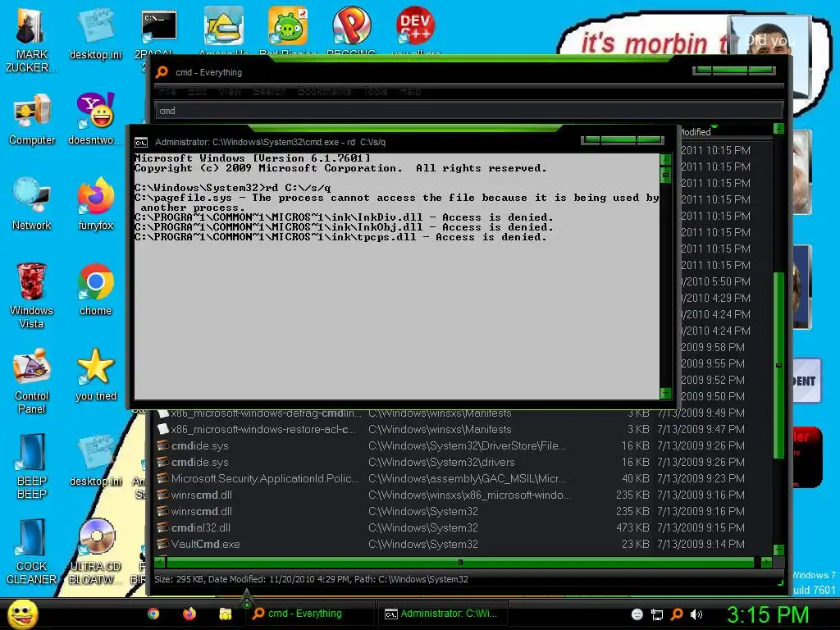The image size is (840, 630).
Task: Open the volume speaker tray icon
Action: [x=696, y=614]
